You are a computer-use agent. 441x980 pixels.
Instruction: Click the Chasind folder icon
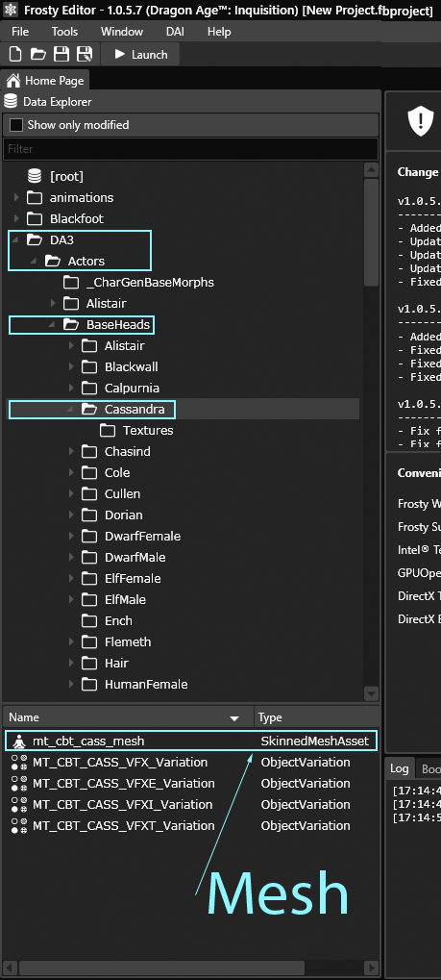pos(90,451)
